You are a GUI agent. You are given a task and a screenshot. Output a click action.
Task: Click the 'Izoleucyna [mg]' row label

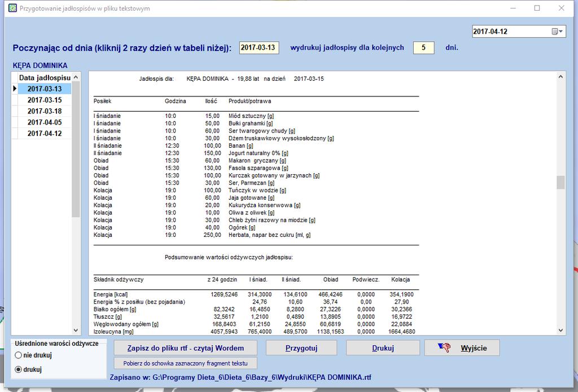113,332
